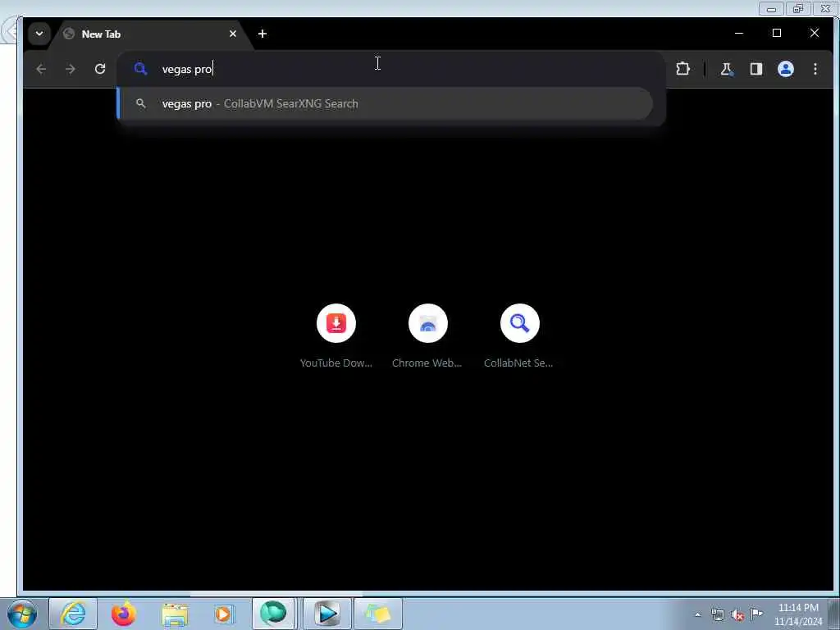Go back with the back arrow
The image size is (840, 630).
click(x=41, y=69)
